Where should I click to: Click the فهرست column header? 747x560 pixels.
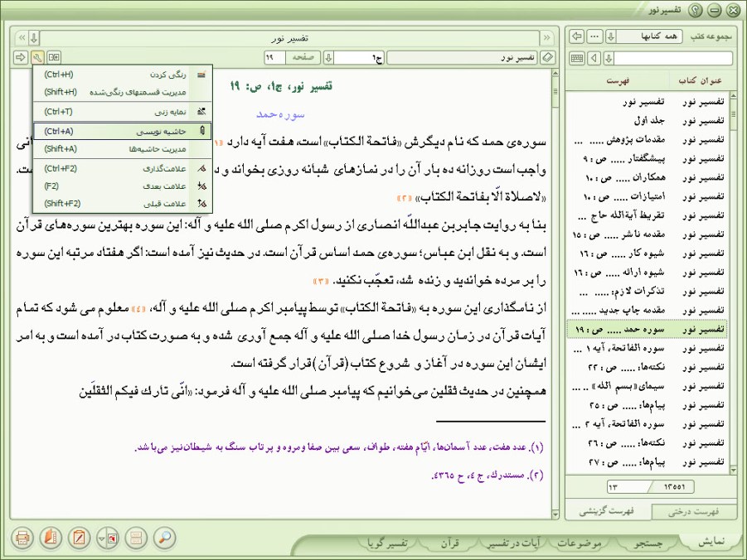pyautogui.click(x=618, y=80)
